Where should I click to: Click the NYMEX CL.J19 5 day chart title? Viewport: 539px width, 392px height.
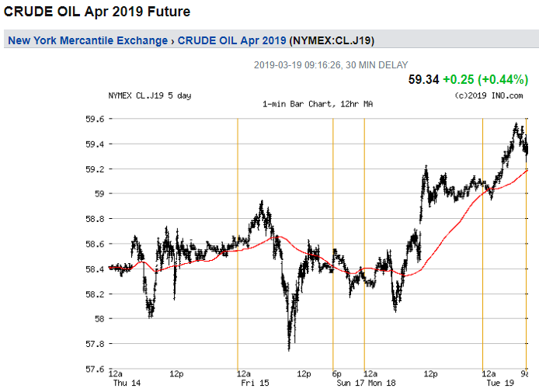149,95
